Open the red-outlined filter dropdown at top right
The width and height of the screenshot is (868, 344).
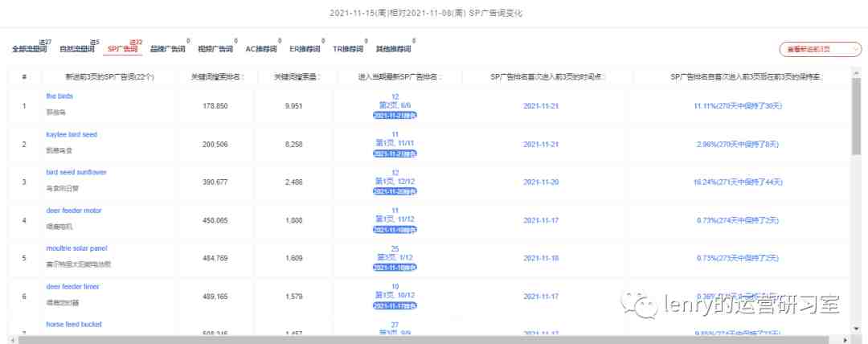(820, 49)
